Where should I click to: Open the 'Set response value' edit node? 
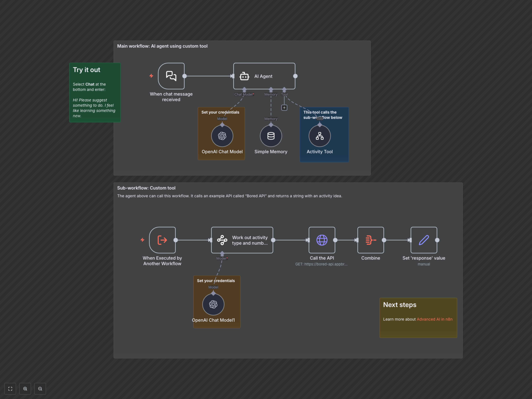click(x=424, y=240)
